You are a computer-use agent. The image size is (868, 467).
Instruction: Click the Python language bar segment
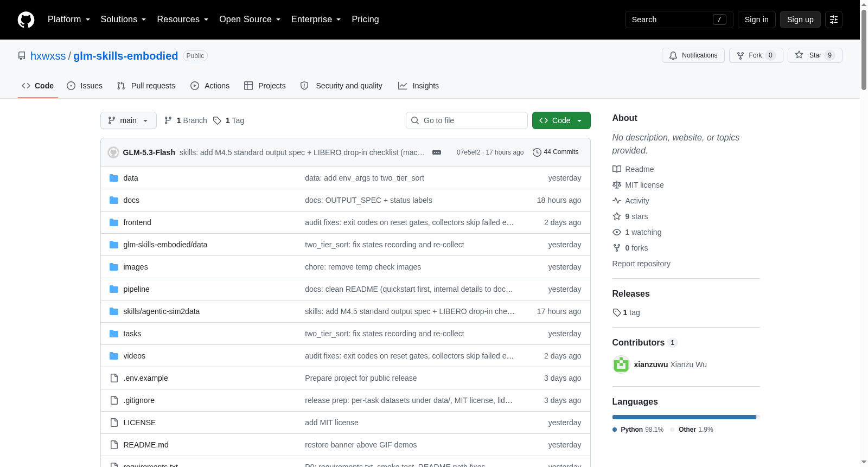click(684, 417)
